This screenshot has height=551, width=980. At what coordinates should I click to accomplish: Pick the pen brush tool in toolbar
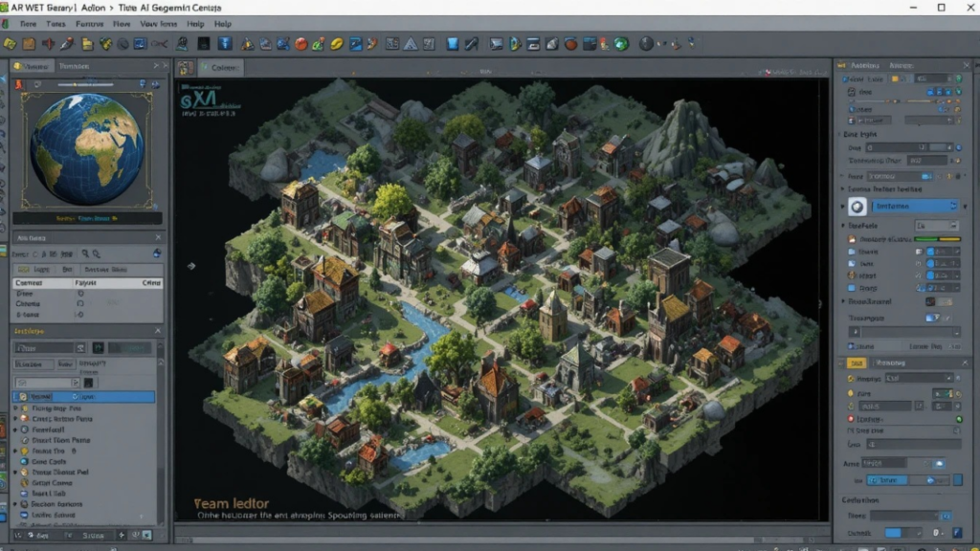67,44
